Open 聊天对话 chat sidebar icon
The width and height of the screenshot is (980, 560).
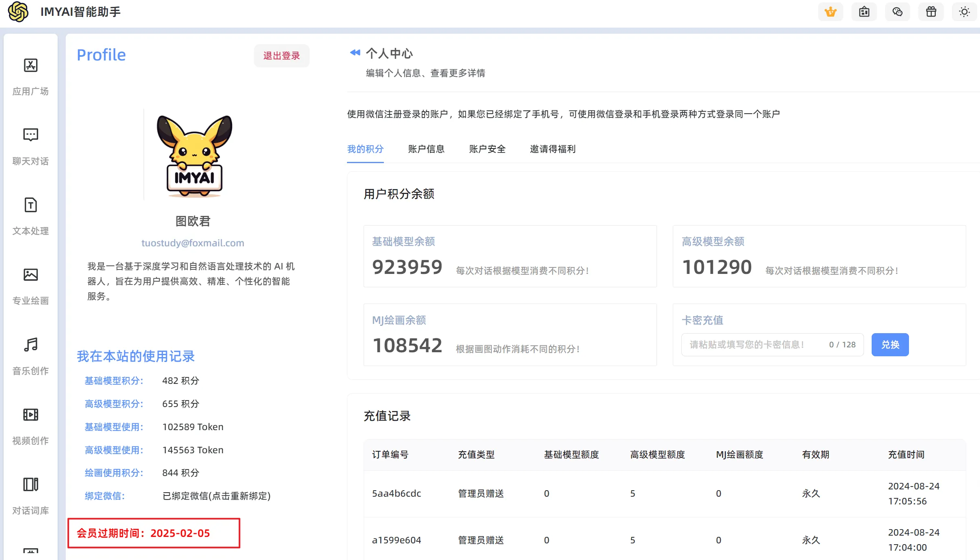tap(30, 135)
